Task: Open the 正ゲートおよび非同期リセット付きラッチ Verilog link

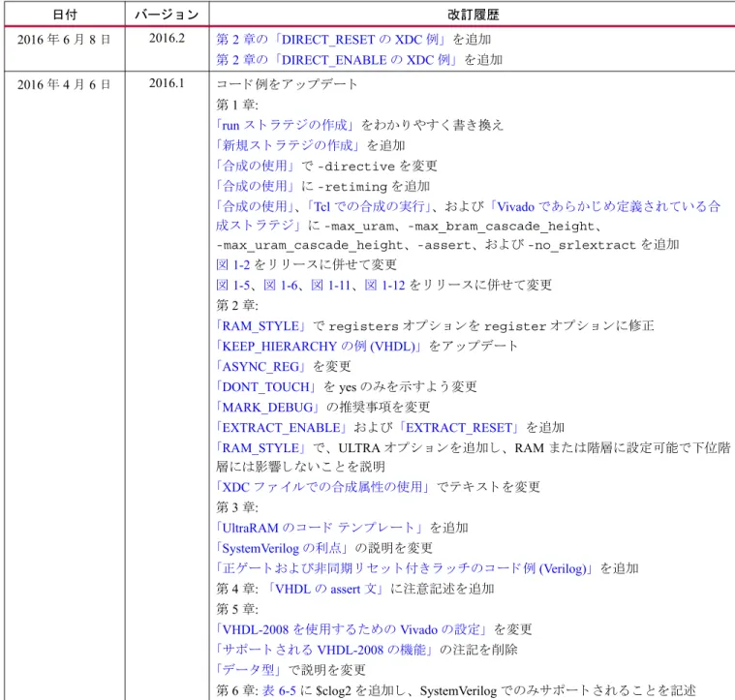Action: pos(404,568)
